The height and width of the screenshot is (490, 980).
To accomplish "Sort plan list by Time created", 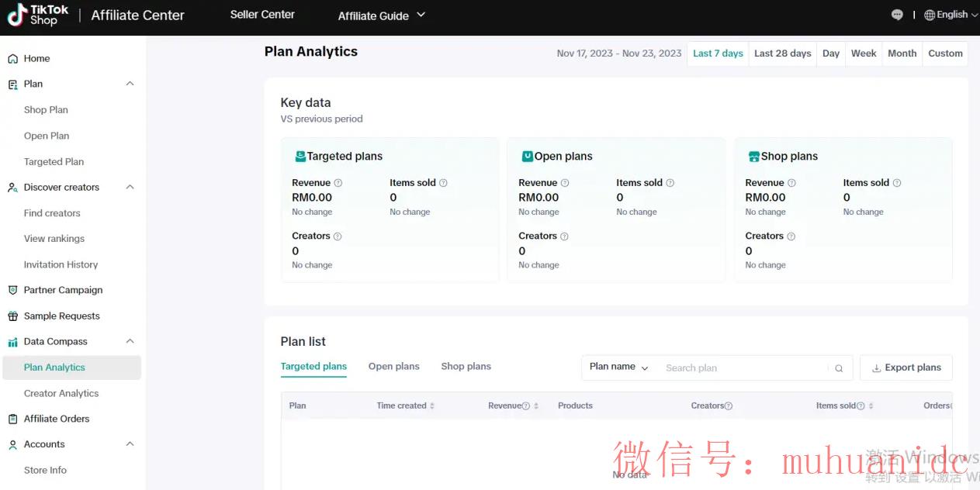I will coord(432,406).
